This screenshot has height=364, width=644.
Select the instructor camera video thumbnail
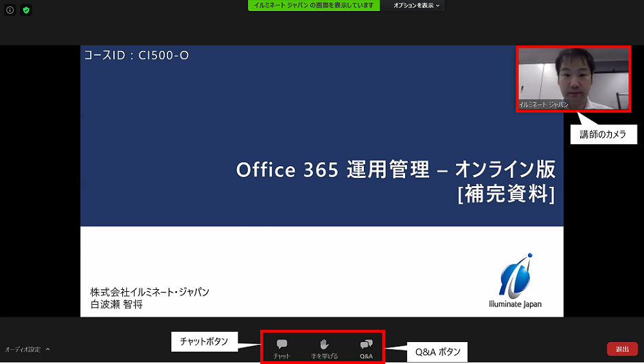pos(573,78)
